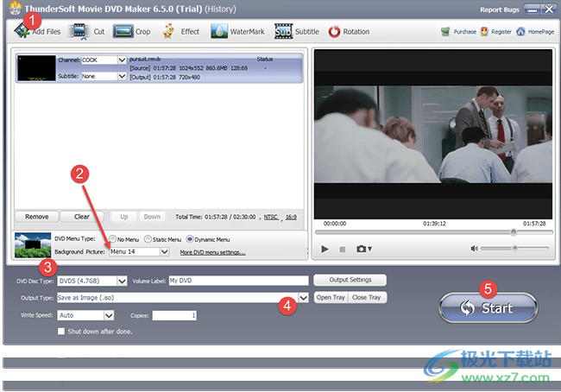Screen dimensions: 561x392
Task: Click Report Bugs
Action: click(x=500, y=9)
